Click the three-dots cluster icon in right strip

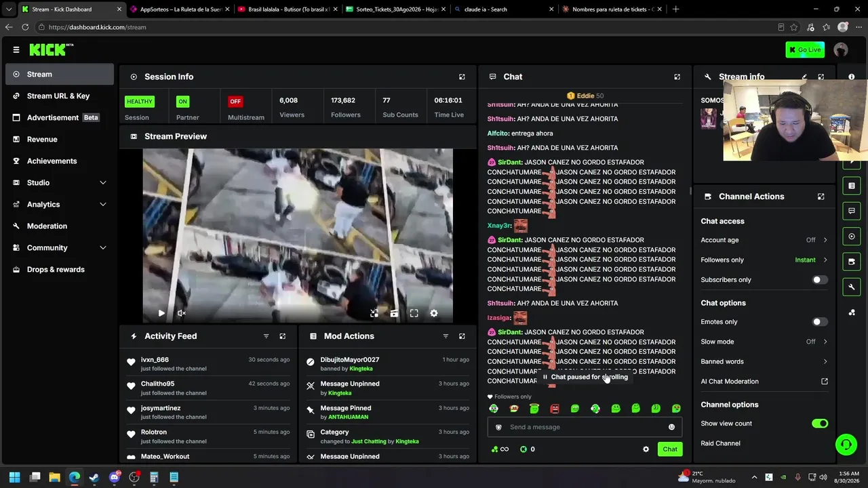click(x=852, y=312)
